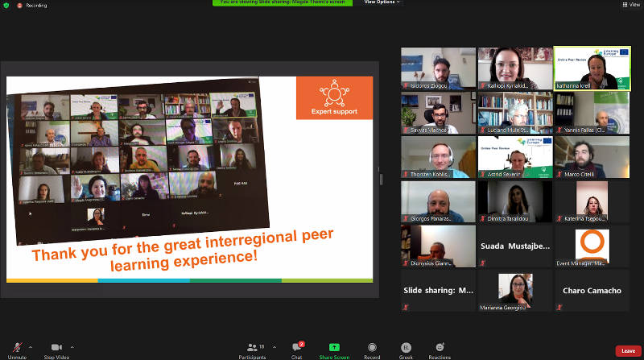Click the orange Expert support box
644x360 pixels.
point(334,97)
